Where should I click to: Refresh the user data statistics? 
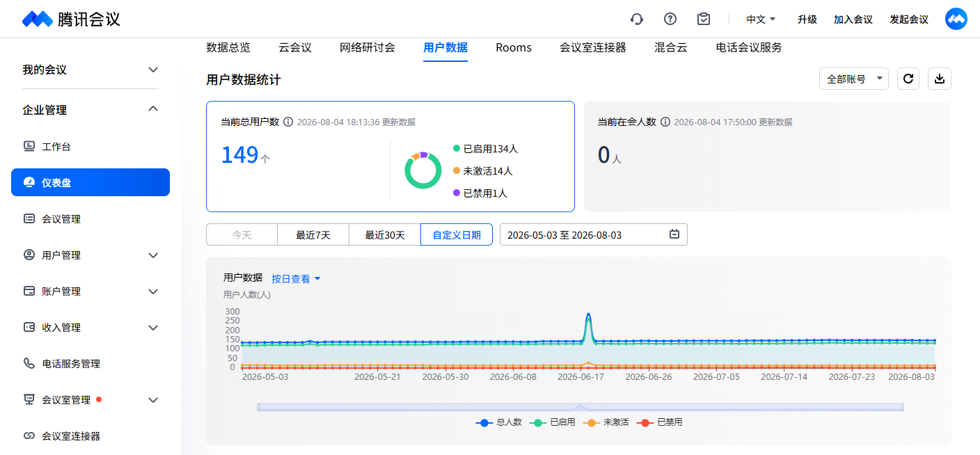tap(908, 79)
